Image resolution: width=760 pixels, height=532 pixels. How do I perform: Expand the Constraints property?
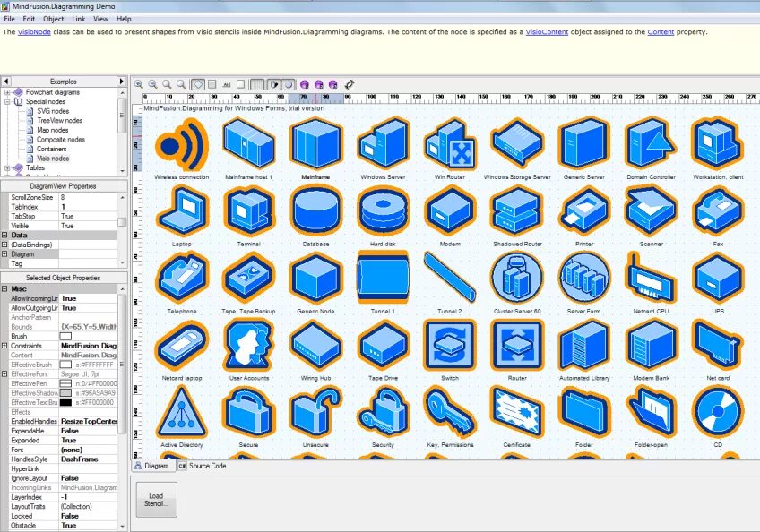[x=4, y=346]
